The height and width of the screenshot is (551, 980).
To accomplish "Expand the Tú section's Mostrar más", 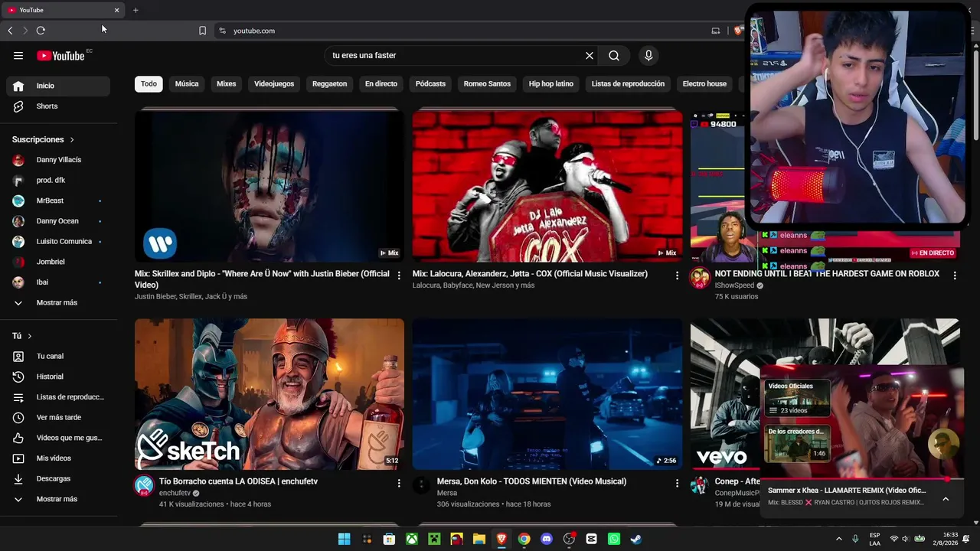I will click(x=58, y=499).
